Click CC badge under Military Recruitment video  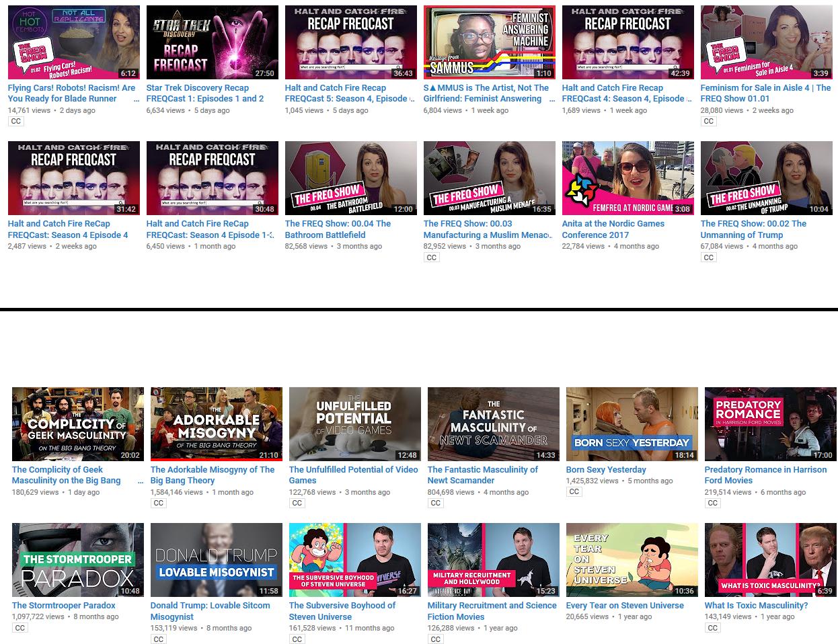pos(436,639)
